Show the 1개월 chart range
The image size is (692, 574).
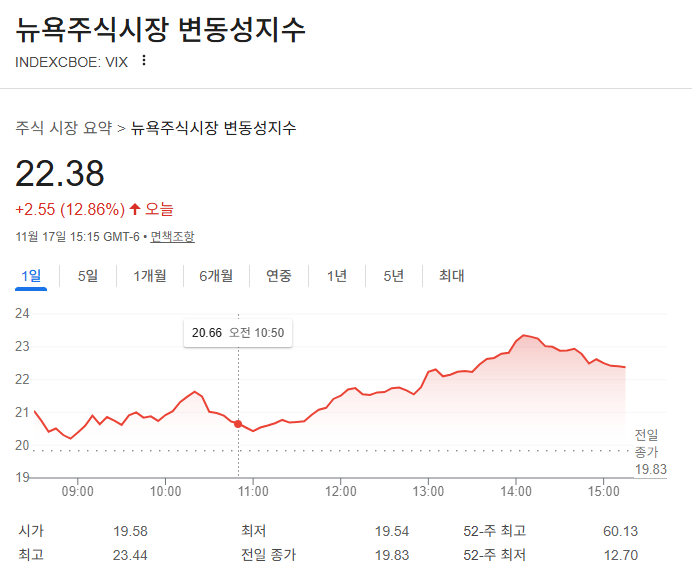pyautogui.click(x=150, y=276)
